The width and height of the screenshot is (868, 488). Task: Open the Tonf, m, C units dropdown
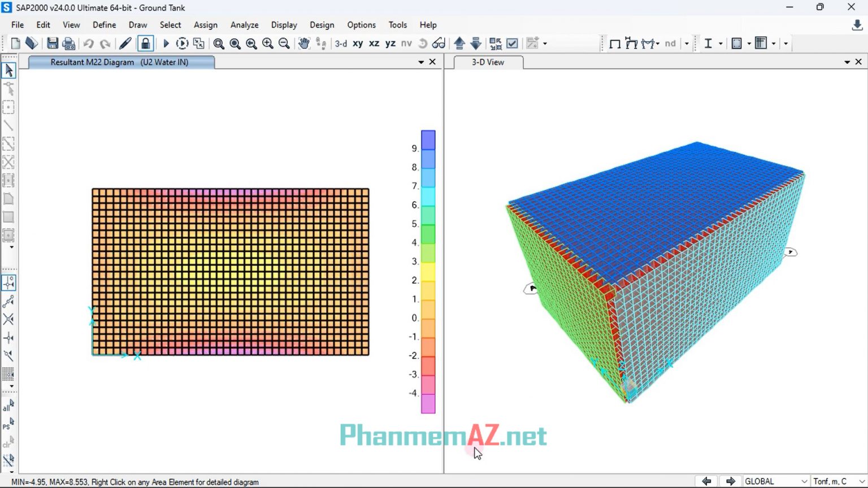(838, 481)
